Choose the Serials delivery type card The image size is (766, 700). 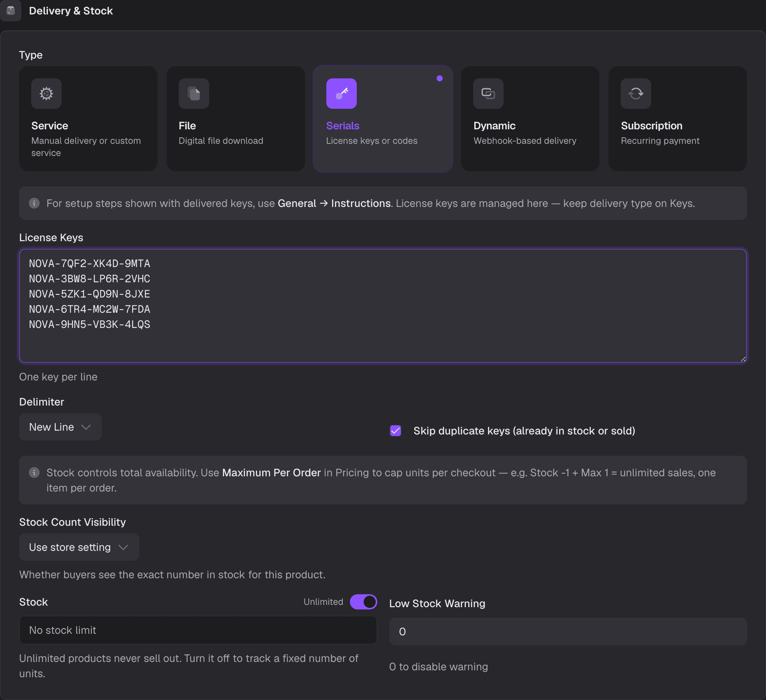click(x=383, y=119)
